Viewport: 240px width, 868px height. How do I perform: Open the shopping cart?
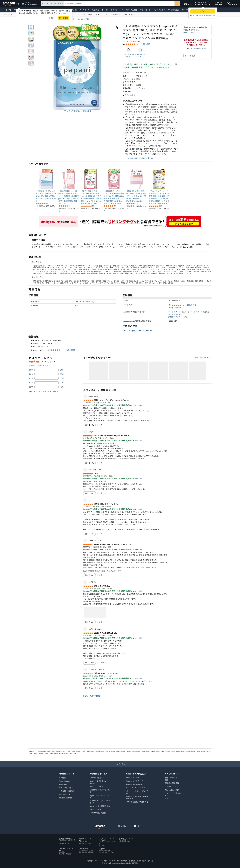tap(232, 4)
